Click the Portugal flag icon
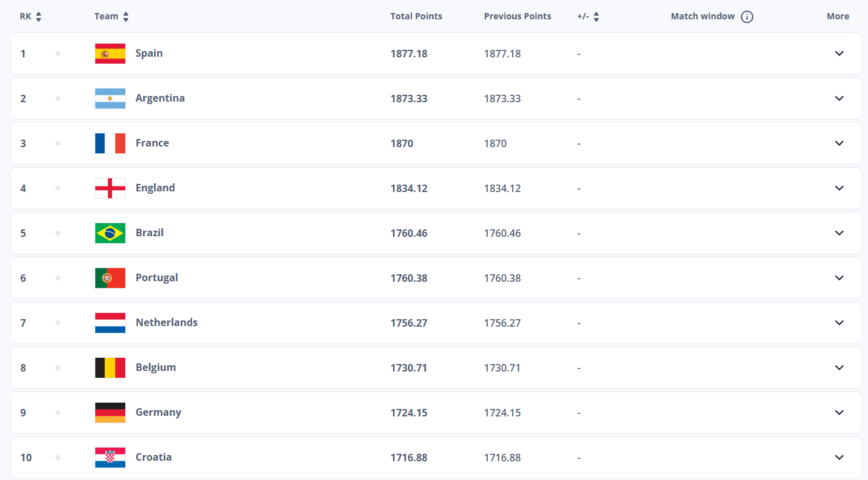Viewport: 868px width, 480px height. 110,278
